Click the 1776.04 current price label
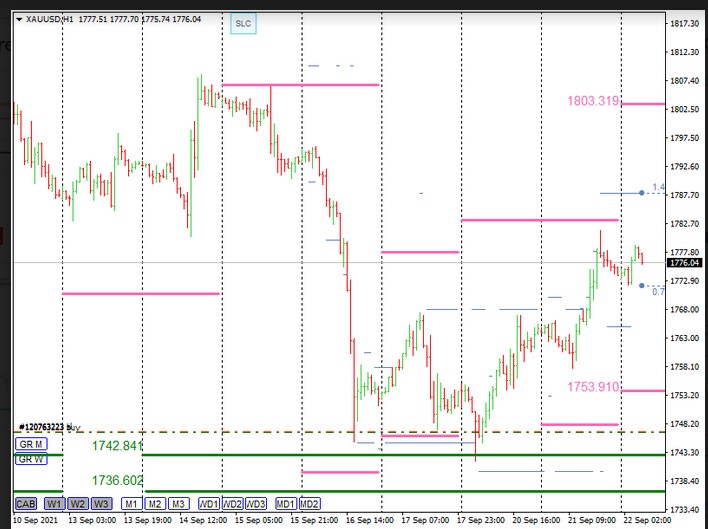Viewport: 708px width, 529px height. (x=685, y=262)
